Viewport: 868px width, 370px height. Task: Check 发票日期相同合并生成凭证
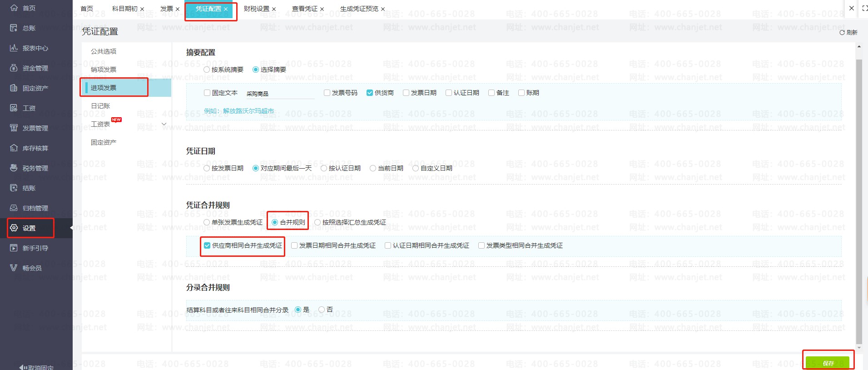click(294, 245)
